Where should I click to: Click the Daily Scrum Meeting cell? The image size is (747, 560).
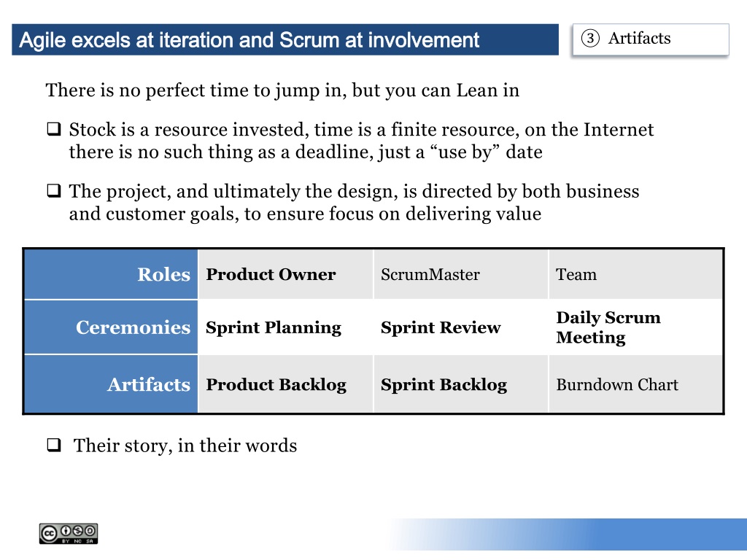click(635, 327)
